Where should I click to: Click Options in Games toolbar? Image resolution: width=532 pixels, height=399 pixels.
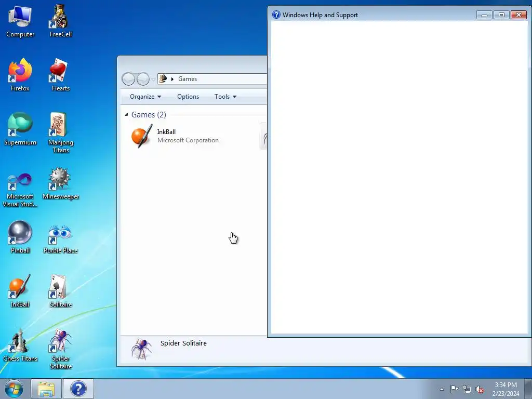pyautogui.click(x=188, y=97)
